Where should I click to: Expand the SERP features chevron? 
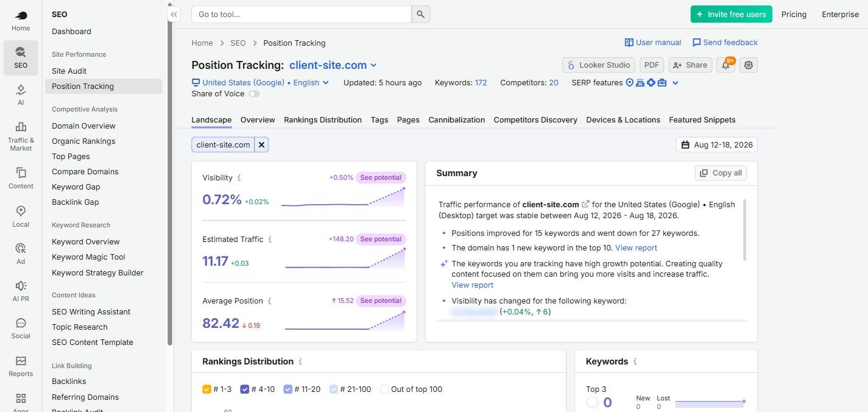pos(675,83)
